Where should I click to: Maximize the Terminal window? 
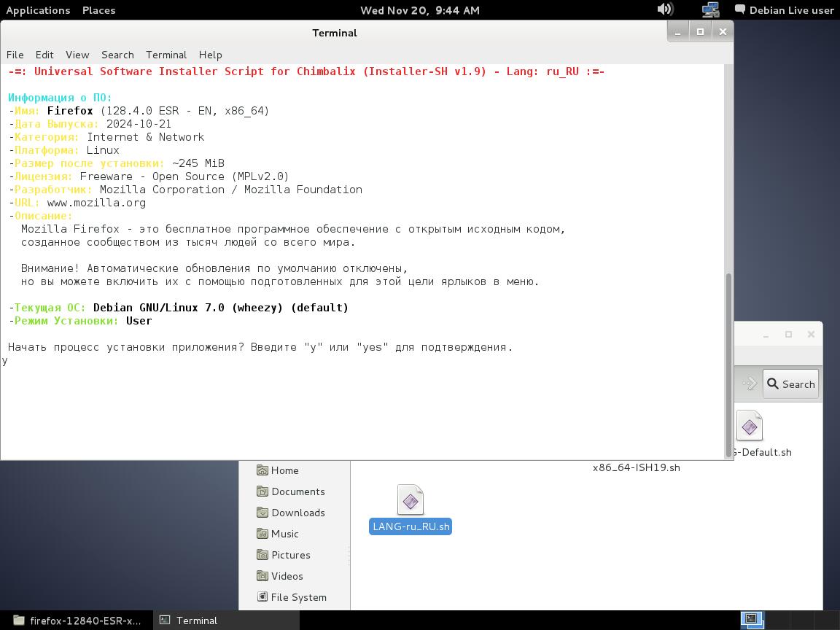tap(700, 32)
